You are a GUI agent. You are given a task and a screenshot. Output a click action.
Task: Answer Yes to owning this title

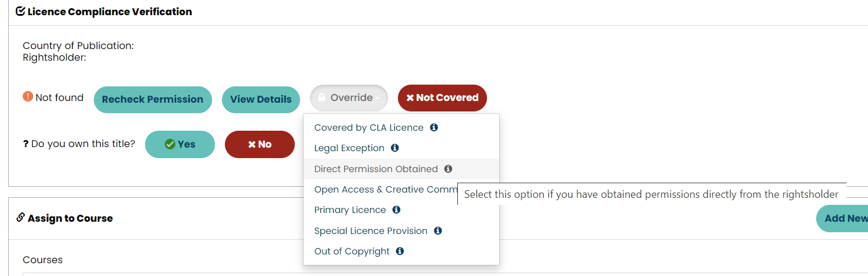click(x=179, y=144)
